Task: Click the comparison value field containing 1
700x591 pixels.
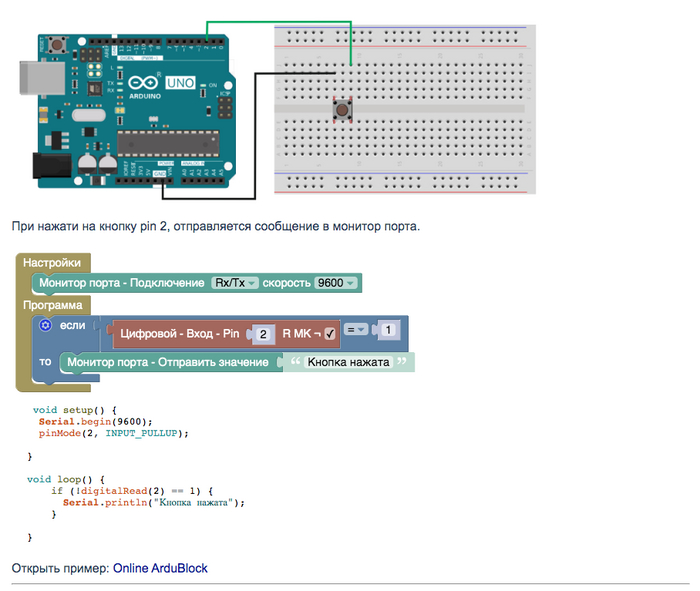Action: pos(389,329)
